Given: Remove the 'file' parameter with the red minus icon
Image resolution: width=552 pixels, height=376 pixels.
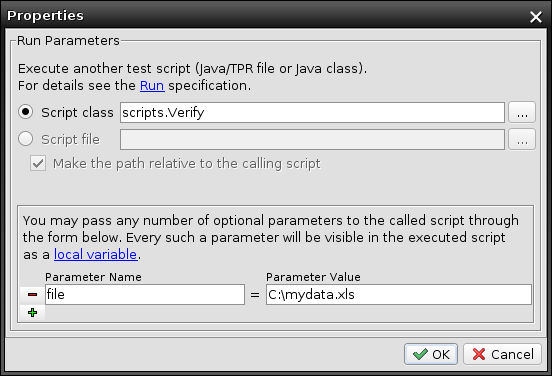Looking at the screenshot, I should click(x=32, y=294).
